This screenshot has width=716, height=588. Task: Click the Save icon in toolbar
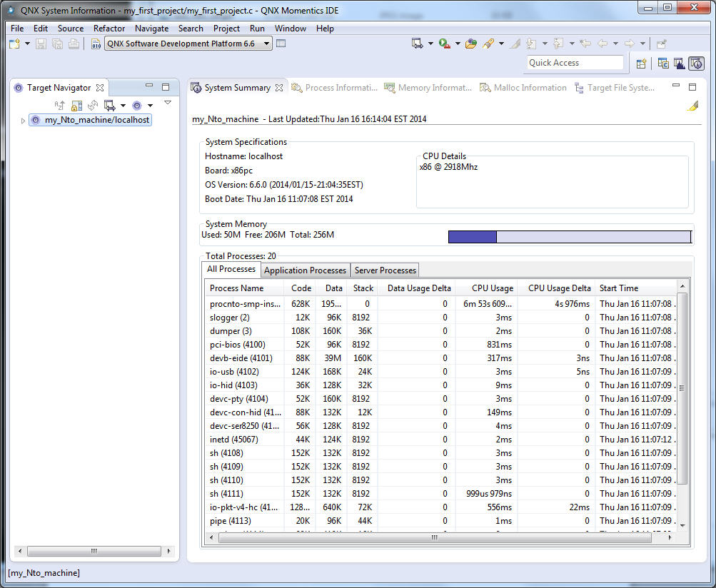[x=41, y=44]
